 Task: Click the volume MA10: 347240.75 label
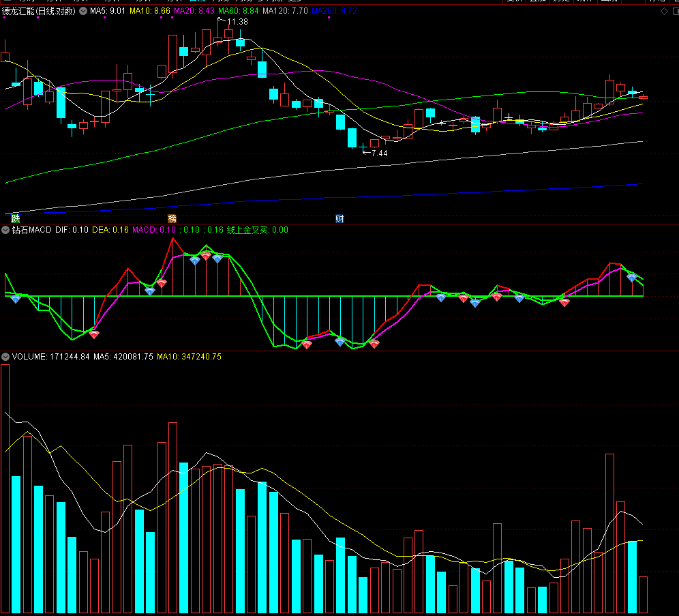[x=190, y=357]
